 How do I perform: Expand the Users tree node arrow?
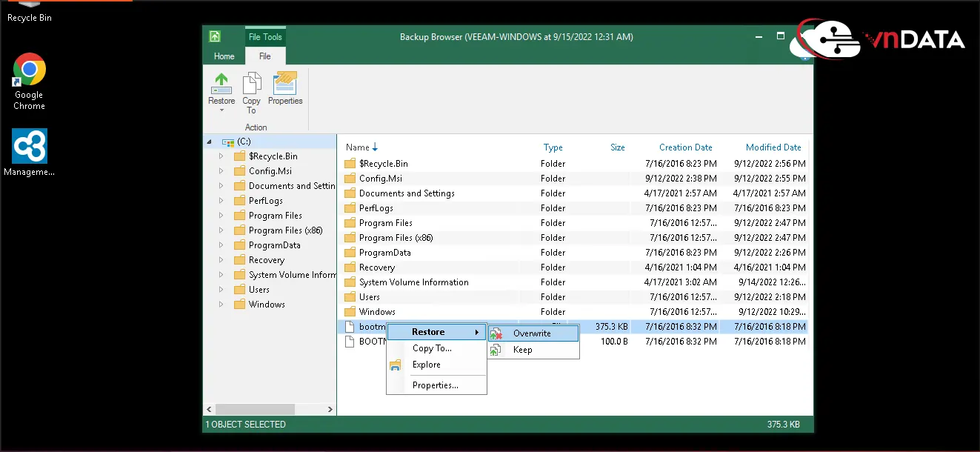(x=221, y=290)
